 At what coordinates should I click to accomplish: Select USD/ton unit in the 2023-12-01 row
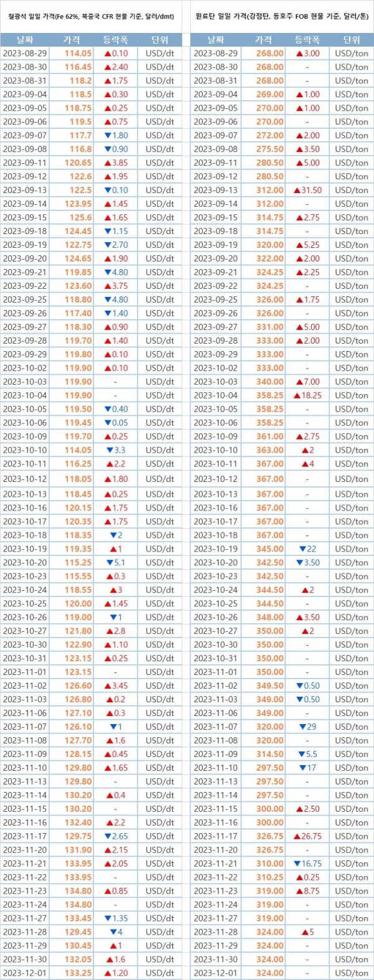[x=352, y=973]
